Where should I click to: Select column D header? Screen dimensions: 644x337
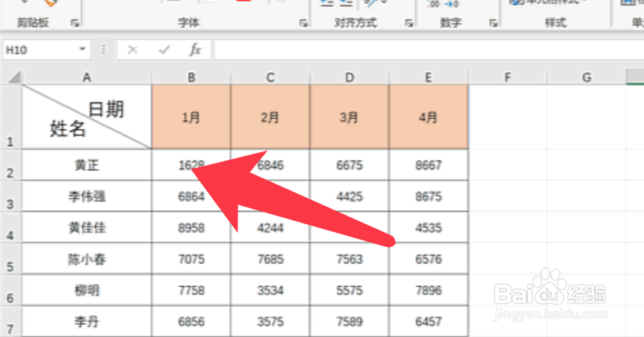[349, 77]
